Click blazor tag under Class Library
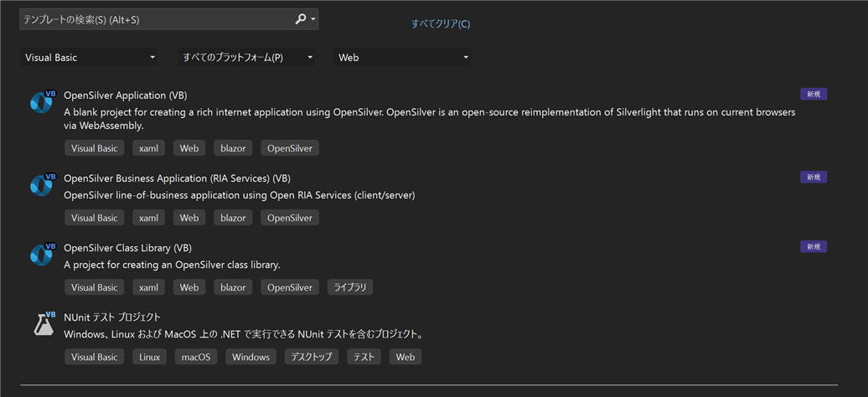 click(233, 287)
